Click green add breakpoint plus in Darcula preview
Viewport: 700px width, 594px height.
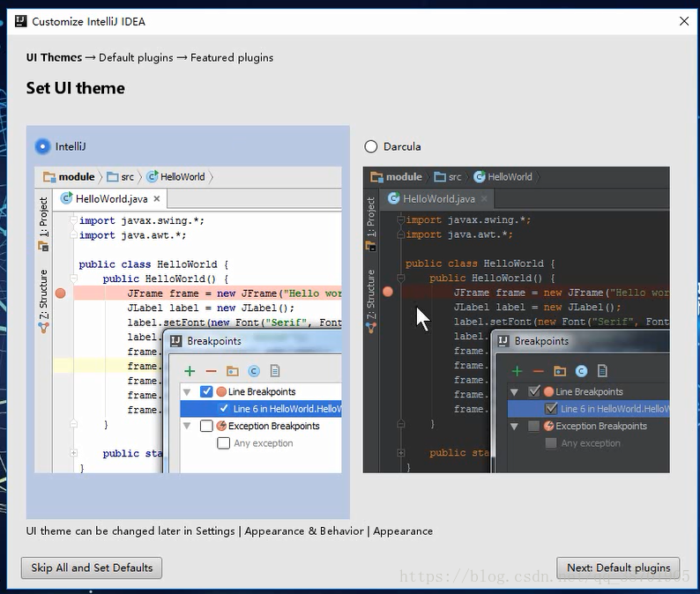coord(517,371)
